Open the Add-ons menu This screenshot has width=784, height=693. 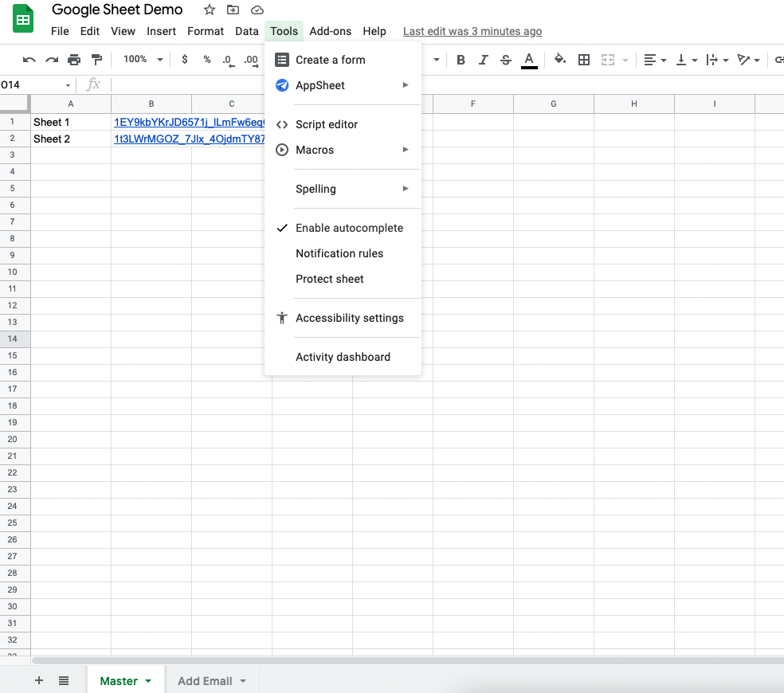point(331,31)
